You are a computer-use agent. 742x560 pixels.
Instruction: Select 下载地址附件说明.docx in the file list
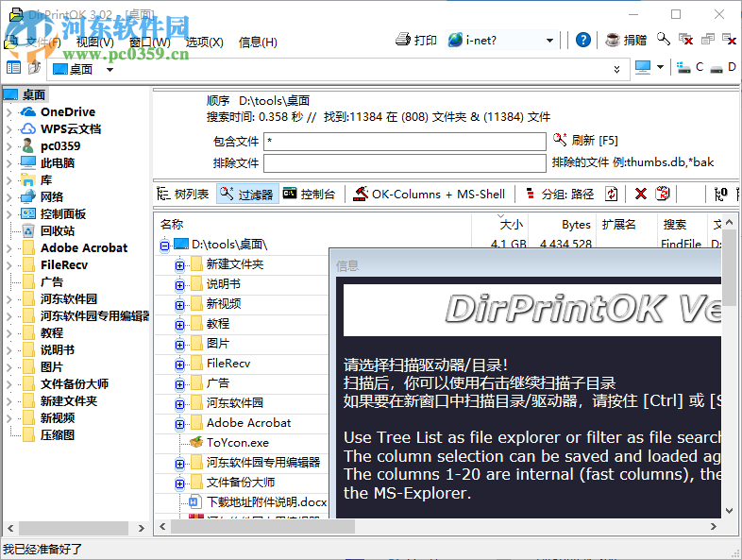tap(266, 501)
